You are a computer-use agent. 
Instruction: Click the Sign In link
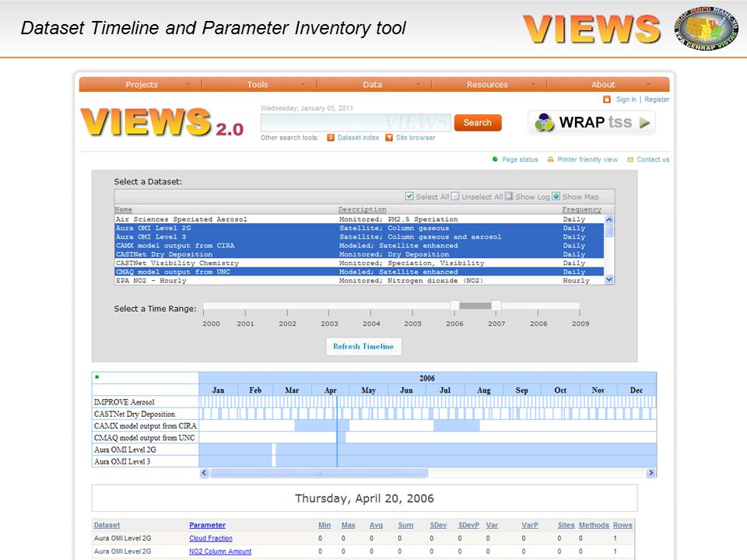[x=626, y=100]
